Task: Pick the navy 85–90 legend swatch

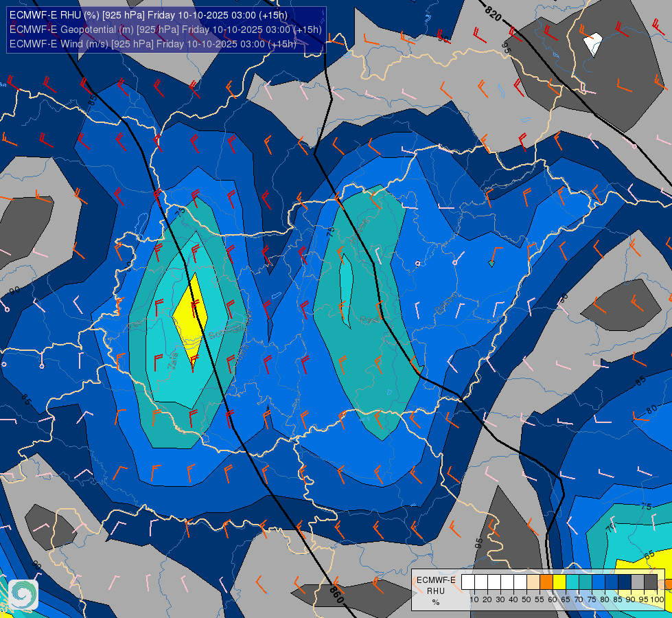Action: tap(625, 582)
